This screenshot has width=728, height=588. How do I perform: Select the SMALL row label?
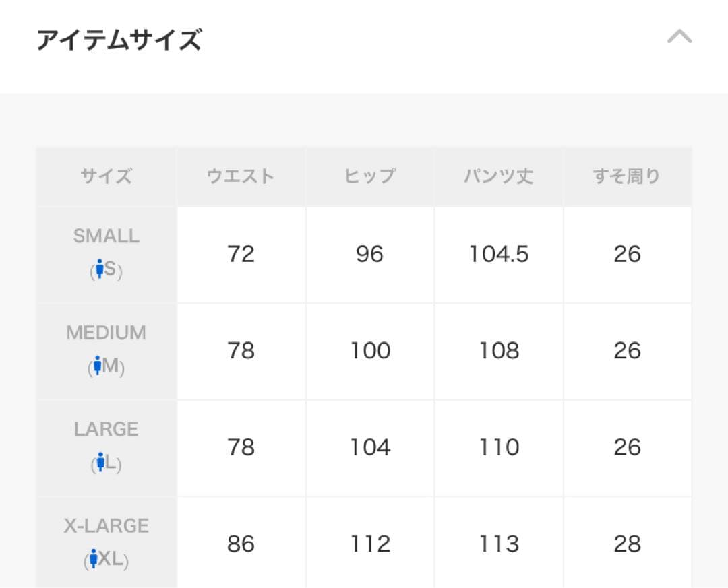[x=106, y=236]
